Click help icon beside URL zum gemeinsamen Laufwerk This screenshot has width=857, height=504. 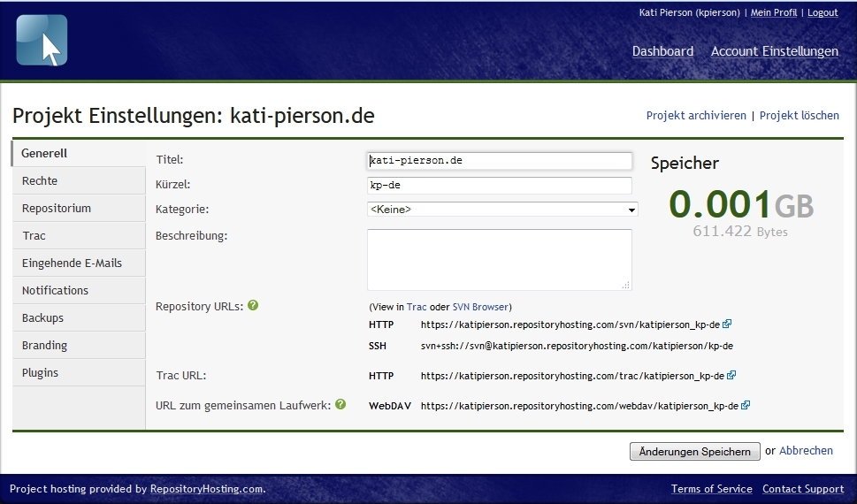click(341, 404)
